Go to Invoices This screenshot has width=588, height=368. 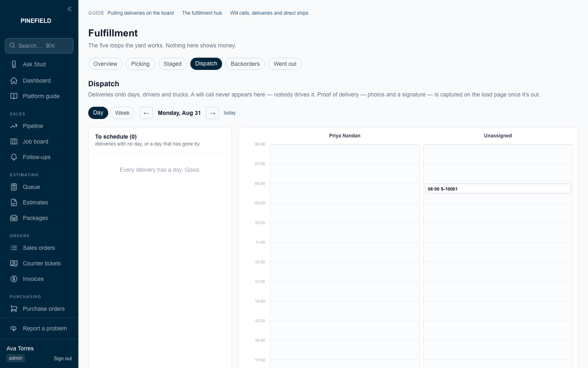(x=39, y=279)
